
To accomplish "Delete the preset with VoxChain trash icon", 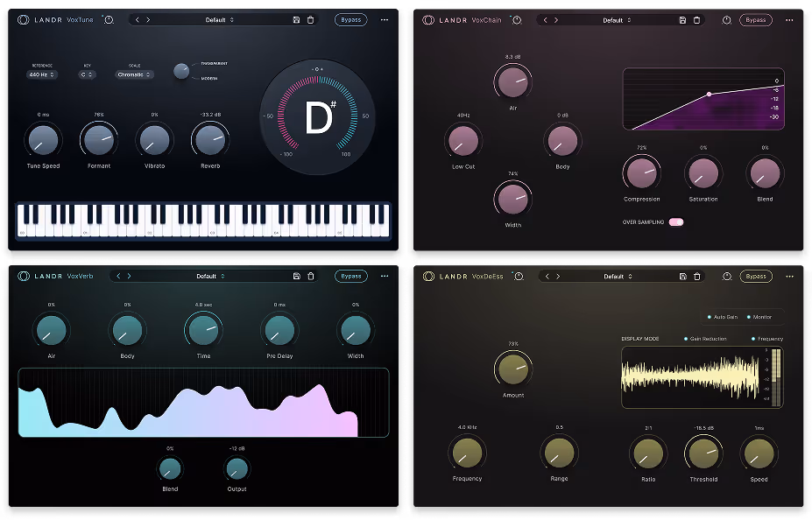I will point(697,20).
